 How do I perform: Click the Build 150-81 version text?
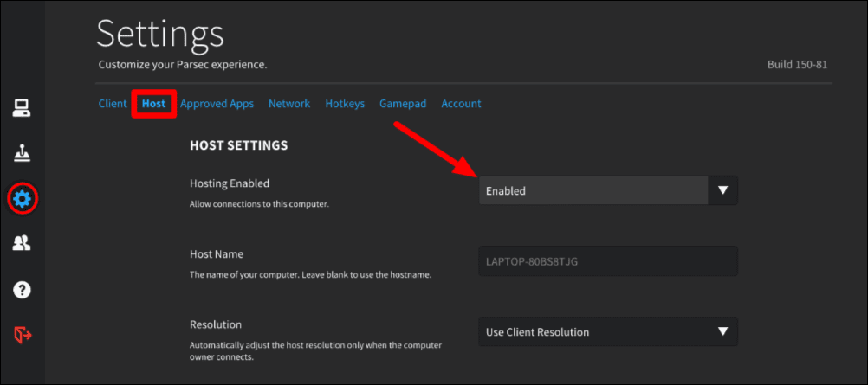click(x=797, y=65)
